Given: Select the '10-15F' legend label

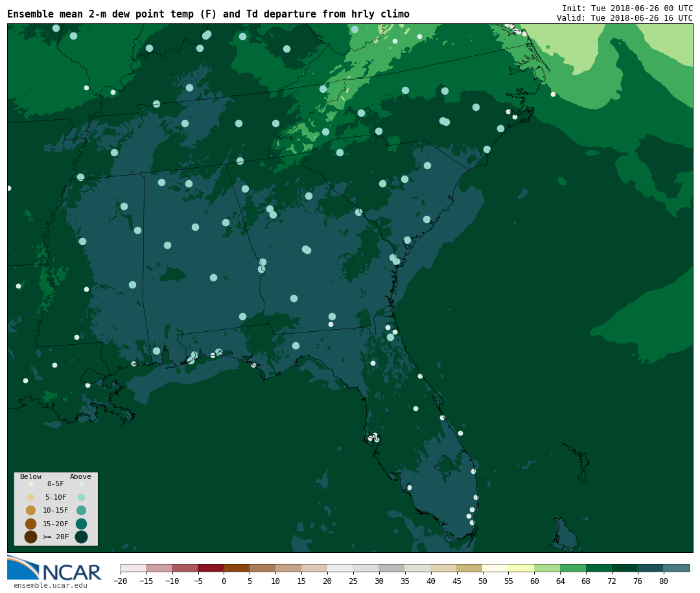Looking at the screenshot, I should (55, 510).
